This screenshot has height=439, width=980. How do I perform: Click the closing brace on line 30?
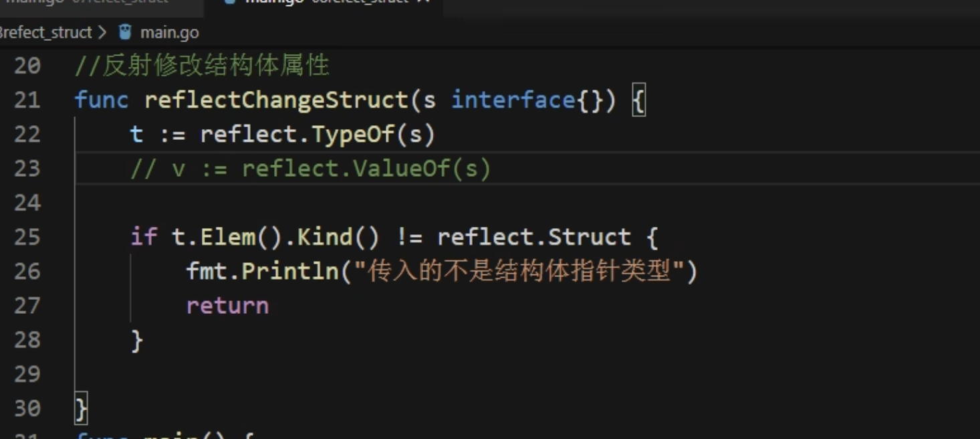pyautogui.click(x=81, y=408)
